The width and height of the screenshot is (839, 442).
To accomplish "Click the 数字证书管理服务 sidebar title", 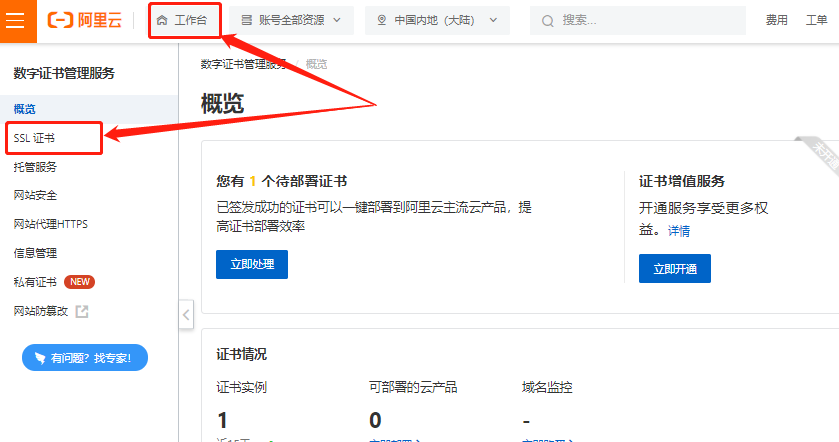I will [64, 73].
